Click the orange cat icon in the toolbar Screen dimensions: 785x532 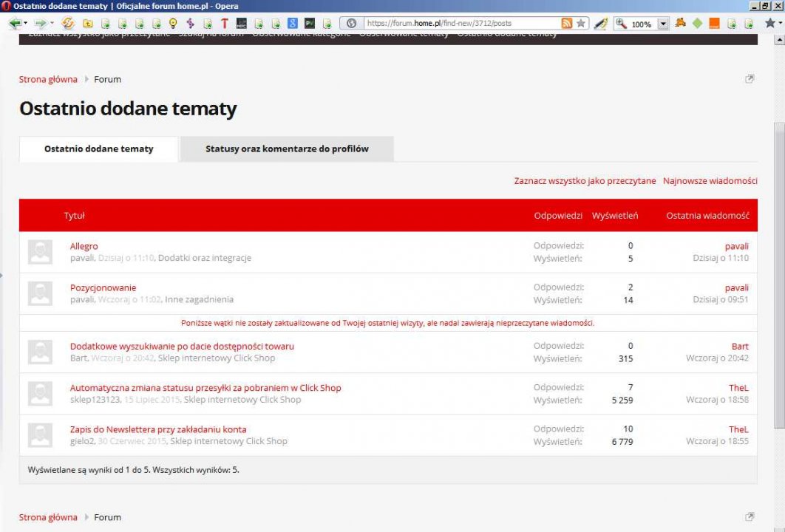pos(680,23)
